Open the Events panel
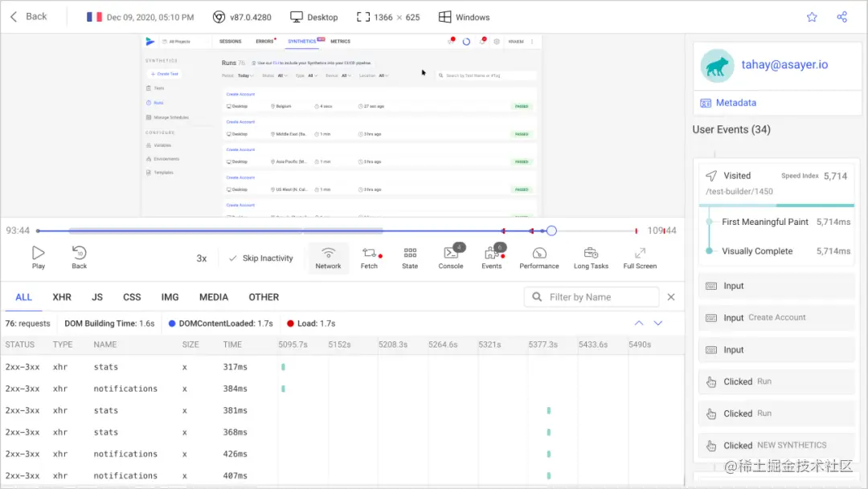This screenshot has height=489, width=868. [492, 258]
